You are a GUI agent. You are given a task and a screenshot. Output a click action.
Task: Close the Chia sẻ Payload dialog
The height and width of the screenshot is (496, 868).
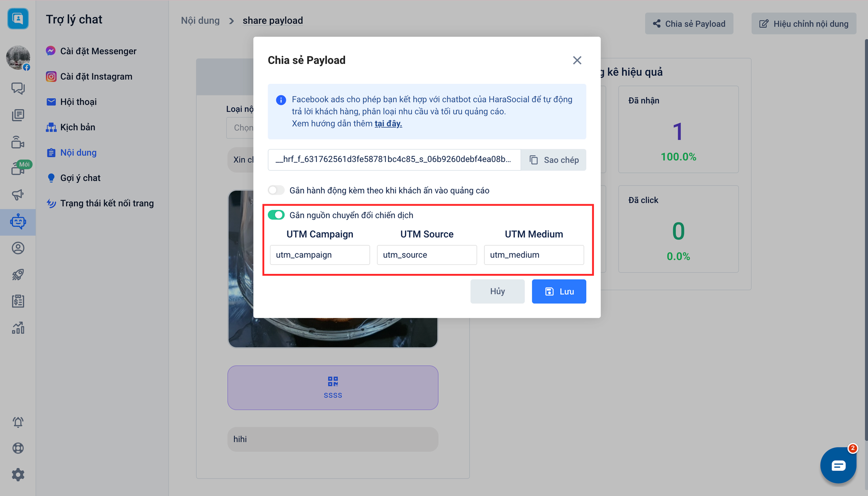tap(577, 60)
